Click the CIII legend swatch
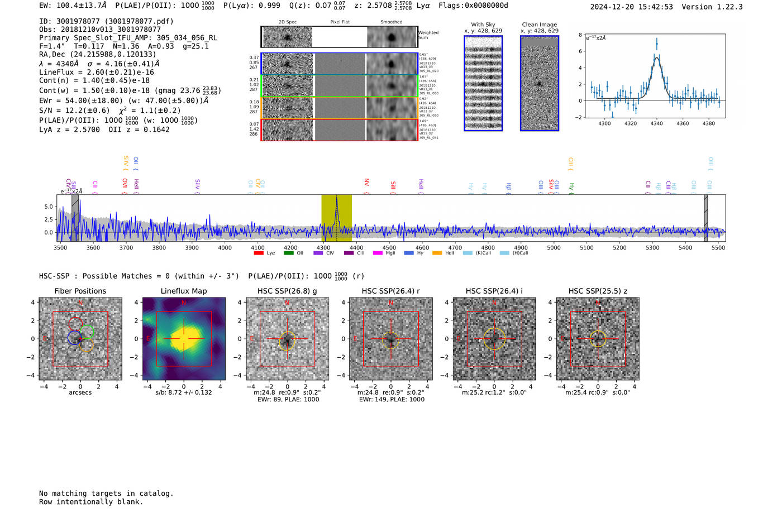Screen dimensions: 782x532 point(349,253)
